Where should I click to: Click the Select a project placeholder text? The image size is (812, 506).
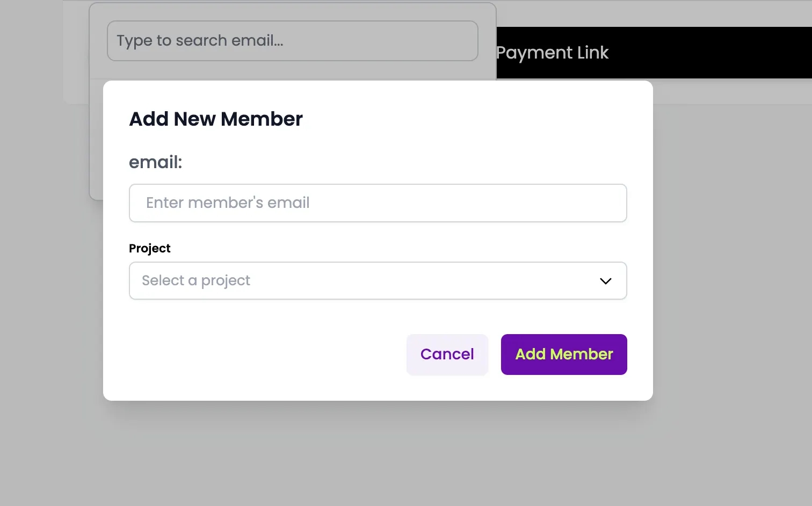coord(196,281)
